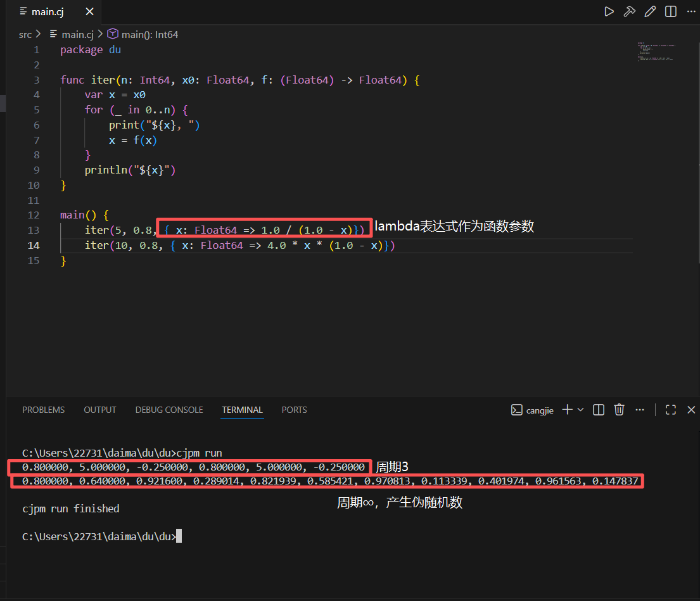Screen dimensions: 700x601
Task: Close the main.cj editor tab
Action: pyautogui.click(x=90, y=11)
